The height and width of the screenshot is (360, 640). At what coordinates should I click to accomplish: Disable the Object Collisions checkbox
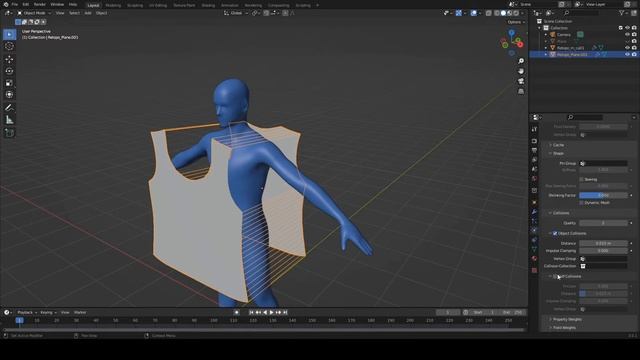(555, 233)
